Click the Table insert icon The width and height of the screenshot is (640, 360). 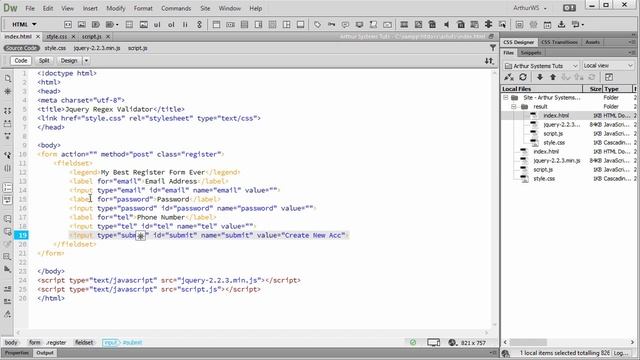pos(129,24)
